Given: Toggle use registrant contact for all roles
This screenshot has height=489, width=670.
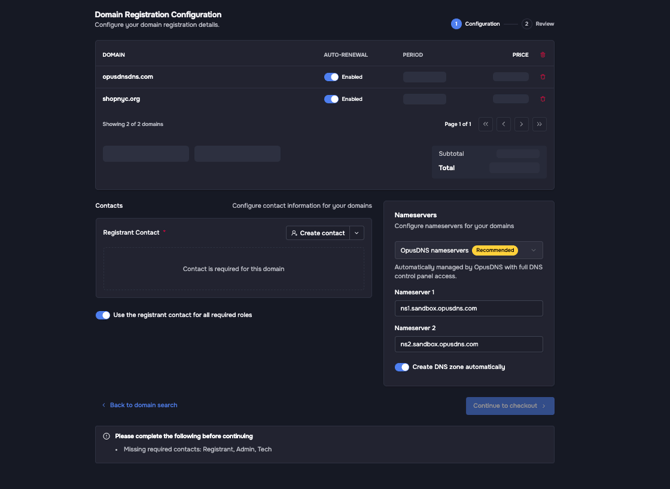Looking at the screenshot, I should pos(103,315).
